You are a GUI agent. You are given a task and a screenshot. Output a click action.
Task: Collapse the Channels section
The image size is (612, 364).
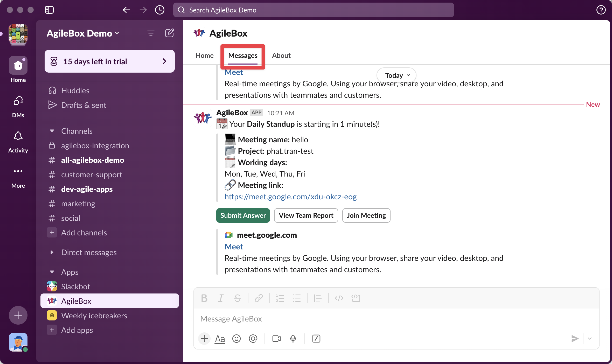[52, 131]
